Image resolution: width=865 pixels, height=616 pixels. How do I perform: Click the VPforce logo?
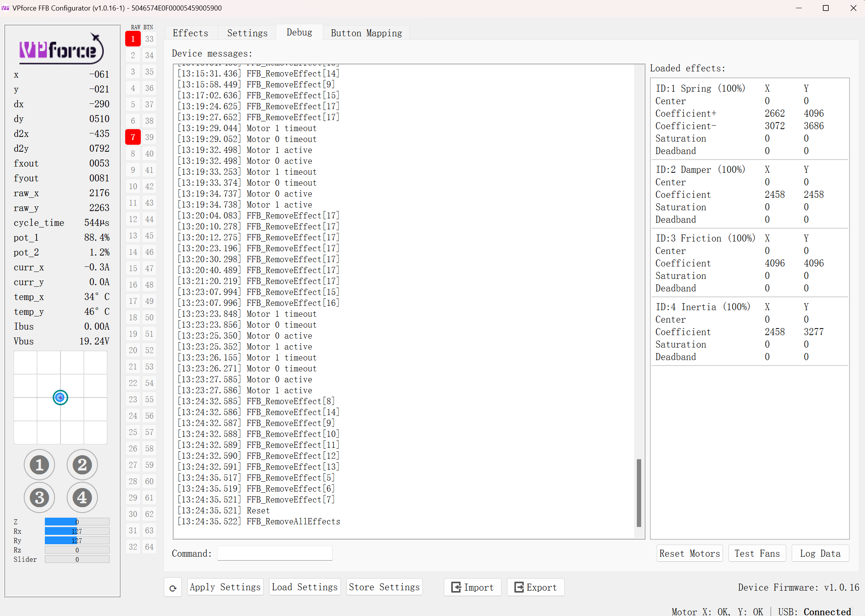click(62, 50)
